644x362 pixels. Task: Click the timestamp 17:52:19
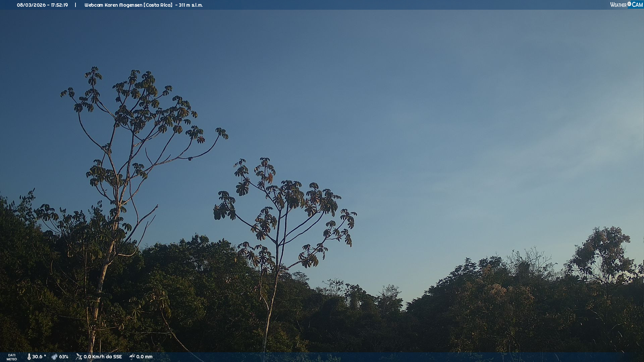[59, 5]
